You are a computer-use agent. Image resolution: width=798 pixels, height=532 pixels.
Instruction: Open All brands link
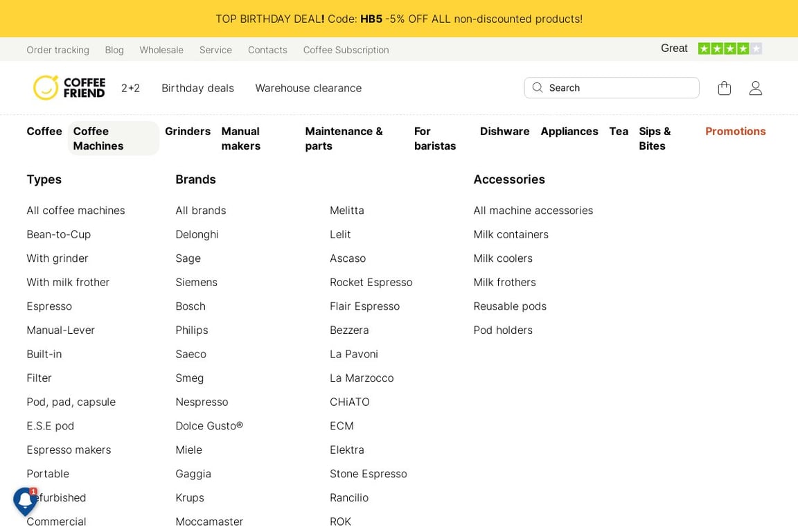(x=200, y=211)
